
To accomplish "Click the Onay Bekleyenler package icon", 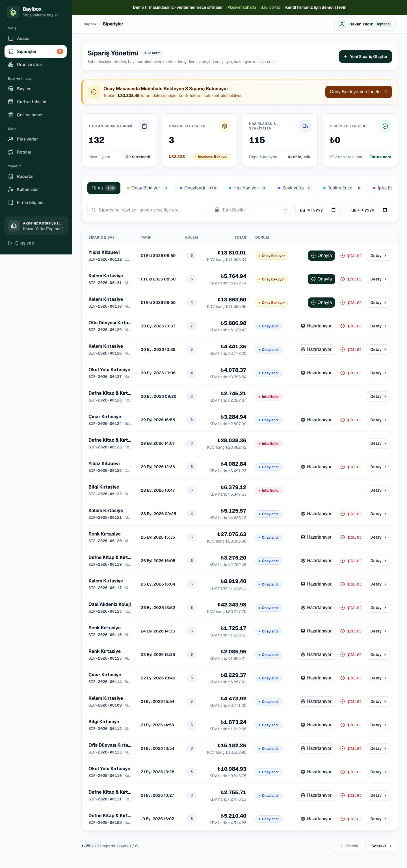I will pyautogui.click(x=225, y=126).
